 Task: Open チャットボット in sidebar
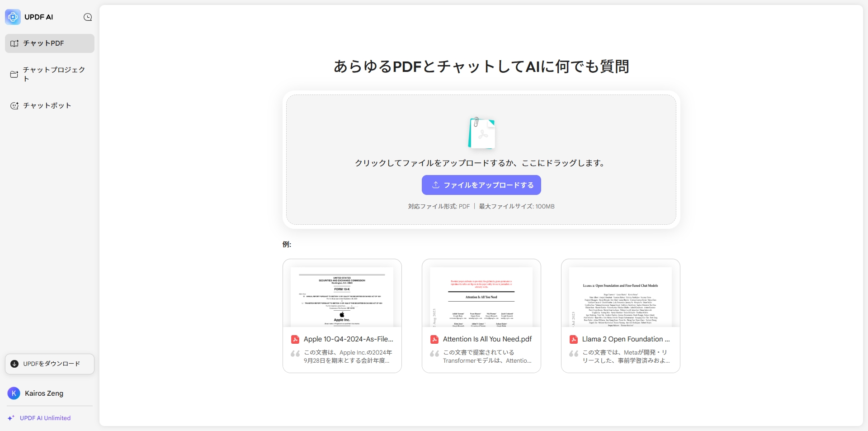[50, 106]
